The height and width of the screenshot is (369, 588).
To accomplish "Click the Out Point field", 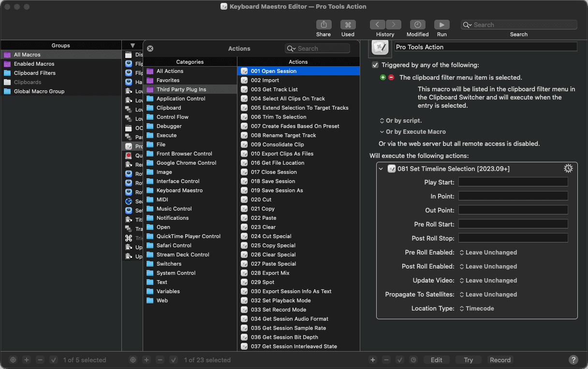I will (513, 210).
